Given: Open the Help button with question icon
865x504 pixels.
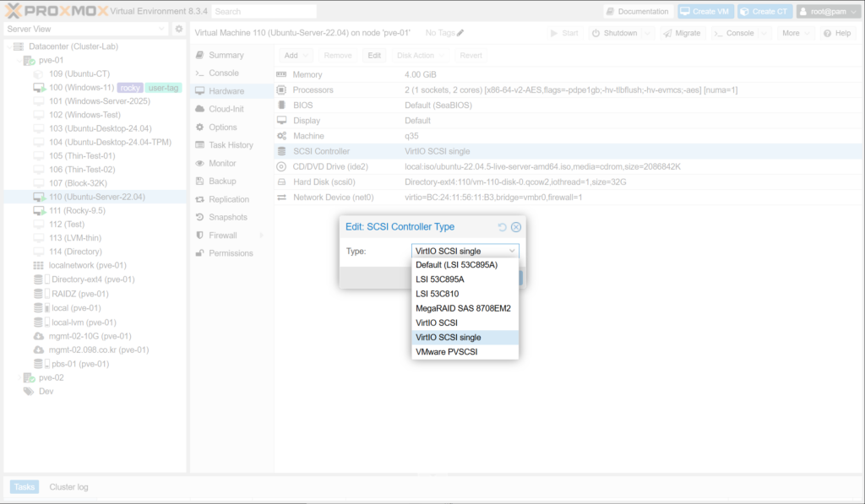Looking at the screenshot, I should [x=837, y=33].
